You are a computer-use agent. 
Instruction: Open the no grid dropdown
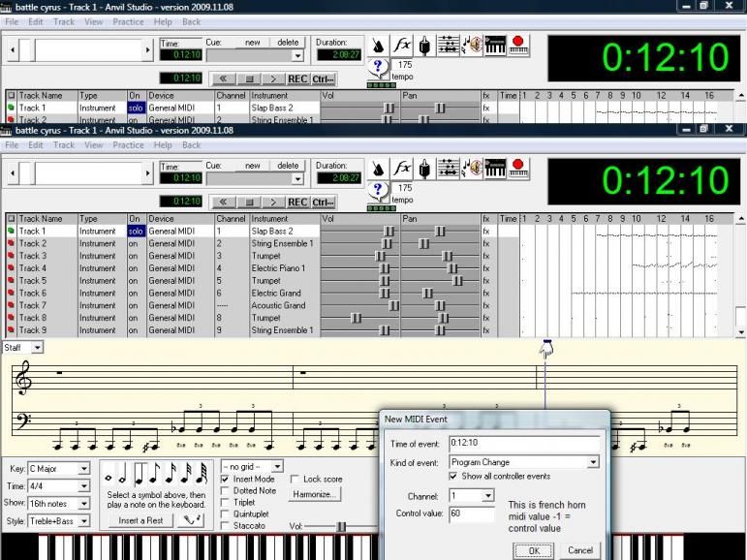(277, 466)
